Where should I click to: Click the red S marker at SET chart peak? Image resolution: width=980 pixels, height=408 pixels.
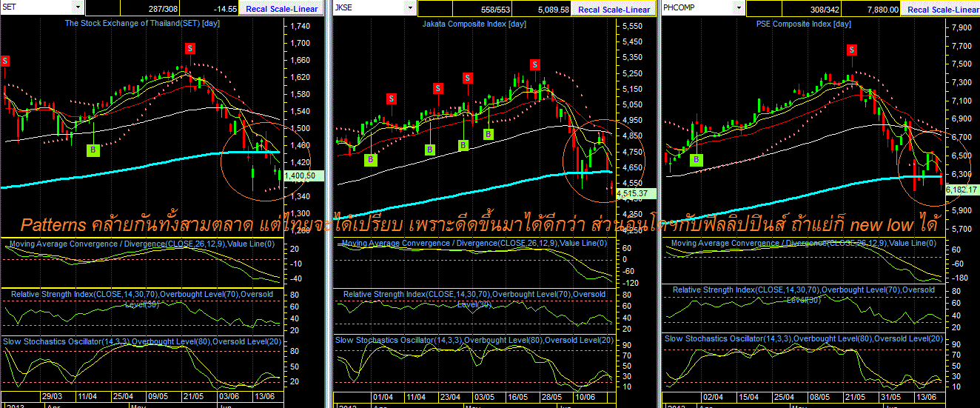(x=190, y=48)
